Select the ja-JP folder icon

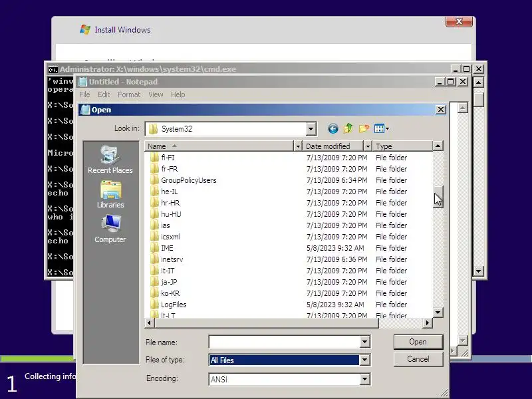pos(154,281)
